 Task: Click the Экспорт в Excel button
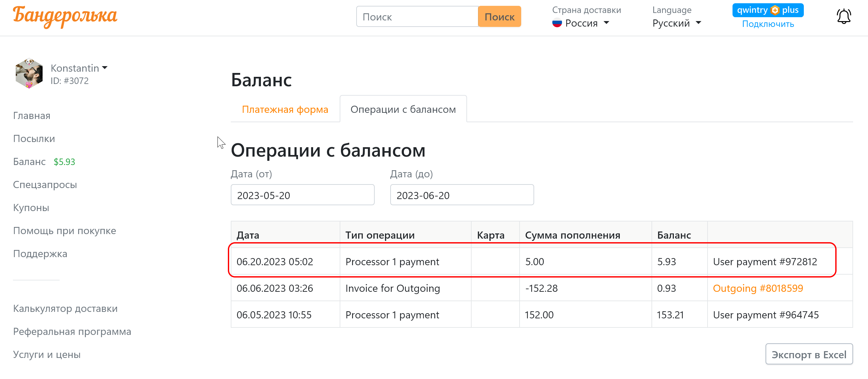coord(809,354)
